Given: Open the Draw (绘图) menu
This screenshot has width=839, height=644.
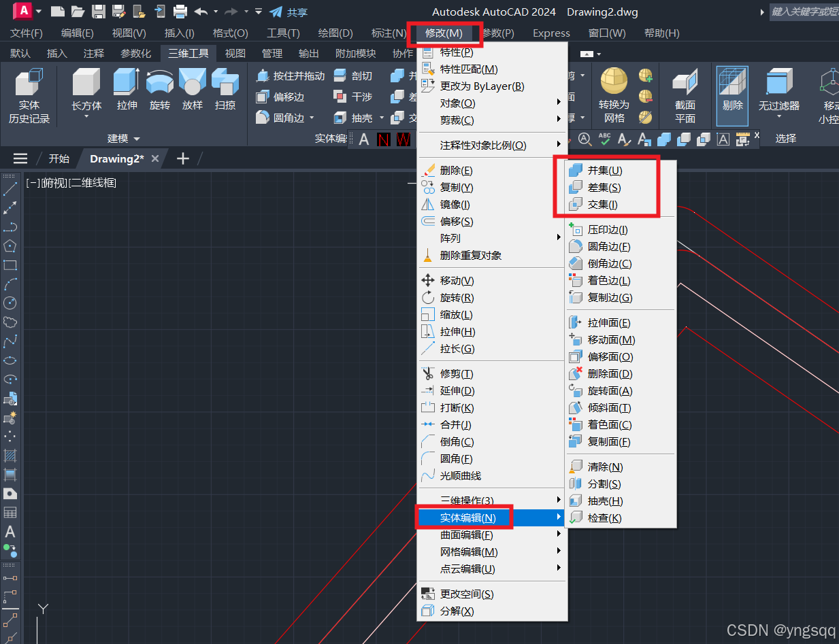Looking at the screenshot, I should pos(335,33).
